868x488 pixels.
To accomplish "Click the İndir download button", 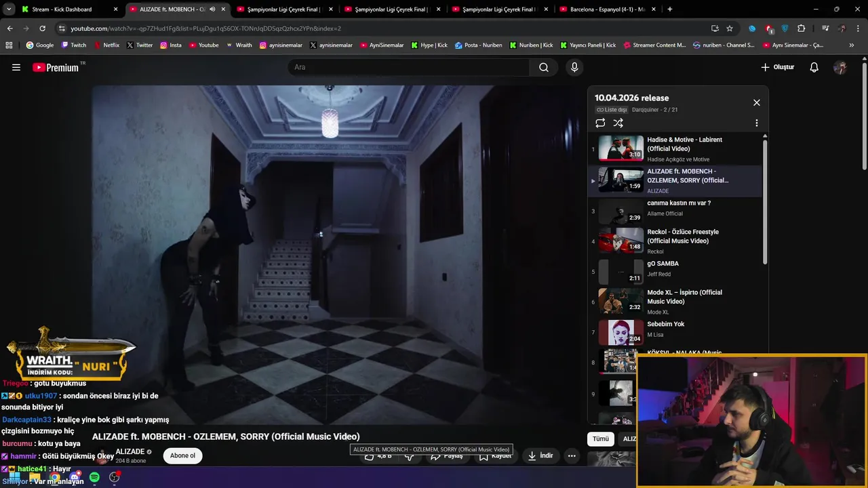I will click(x=540, y=455).
